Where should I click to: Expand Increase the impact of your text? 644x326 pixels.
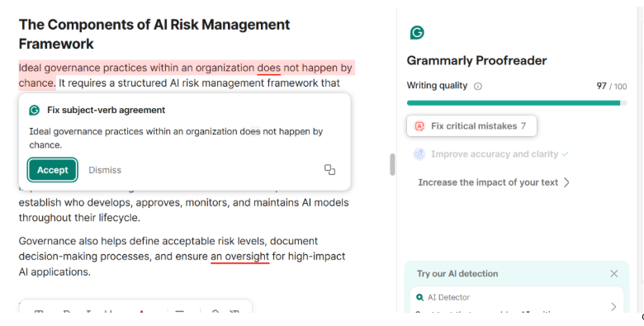point(494,182)
